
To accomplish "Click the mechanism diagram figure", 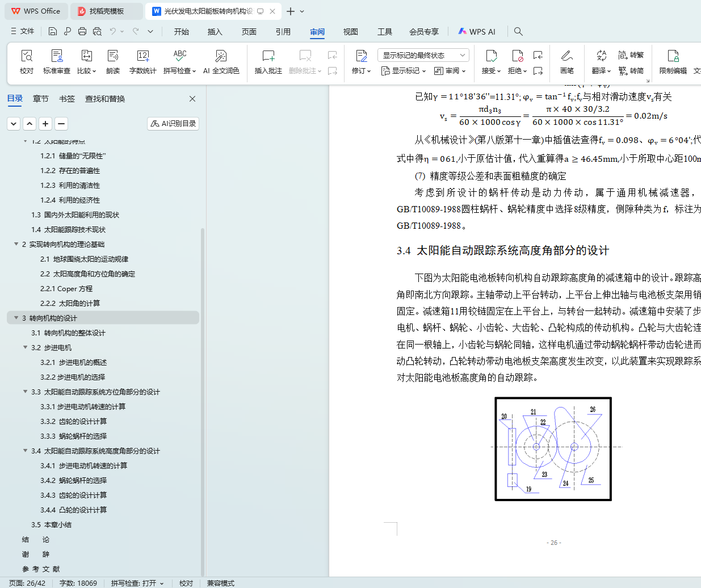I will click(x=553, y=449).
